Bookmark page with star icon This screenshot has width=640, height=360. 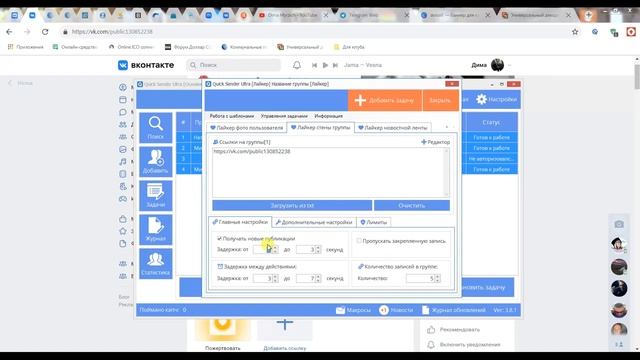click(x=575, y=32)
